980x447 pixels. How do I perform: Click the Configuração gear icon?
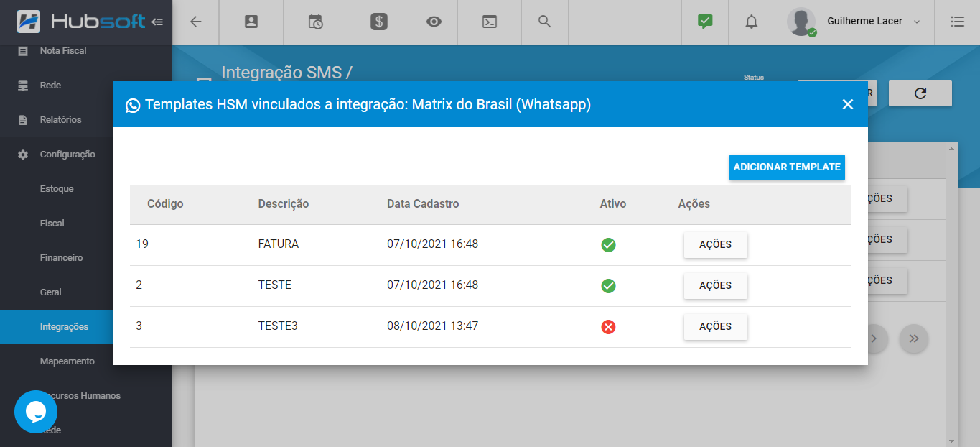coord(23,155)
